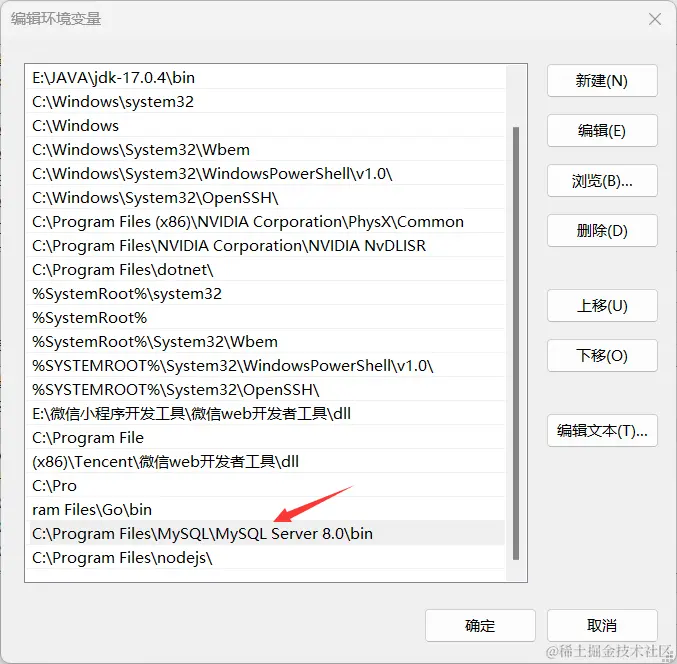Select %SystemRoot%\System32\Wbem entry

pyautogui.click(x=266, y=341)
